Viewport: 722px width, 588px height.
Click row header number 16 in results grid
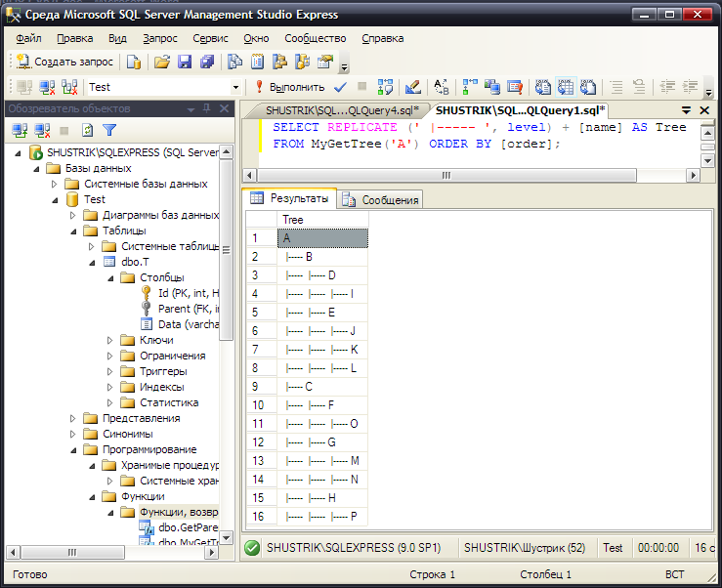[261, 516]
